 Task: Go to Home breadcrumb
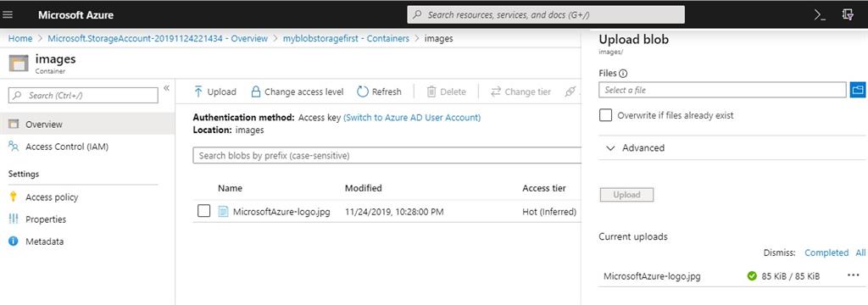point(20,38)
